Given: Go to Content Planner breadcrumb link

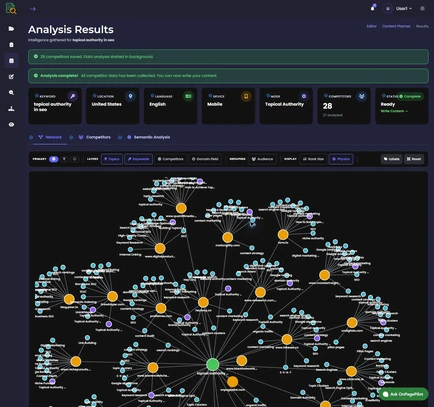Looking at the screenshot, I should [396, 26].
